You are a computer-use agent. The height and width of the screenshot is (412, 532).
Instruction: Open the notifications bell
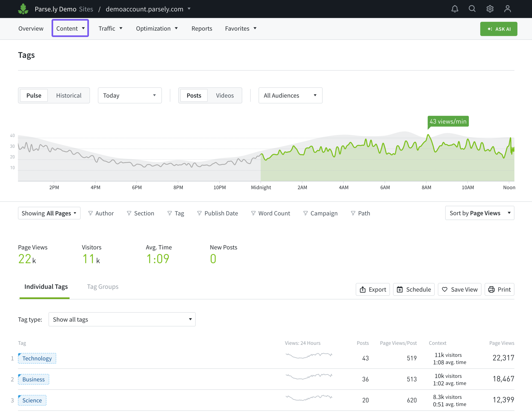454,9
